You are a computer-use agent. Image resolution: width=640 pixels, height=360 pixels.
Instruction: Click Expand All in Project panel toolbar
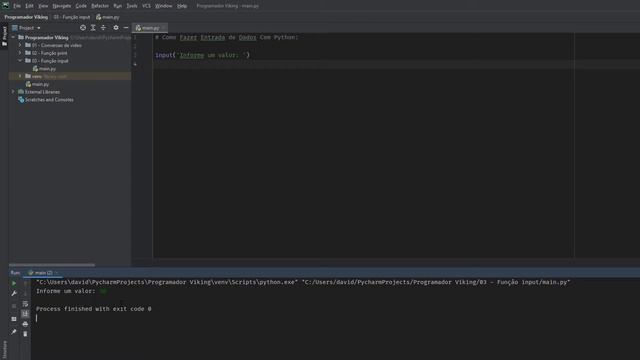pyautogui.click(x=93, y=28)
